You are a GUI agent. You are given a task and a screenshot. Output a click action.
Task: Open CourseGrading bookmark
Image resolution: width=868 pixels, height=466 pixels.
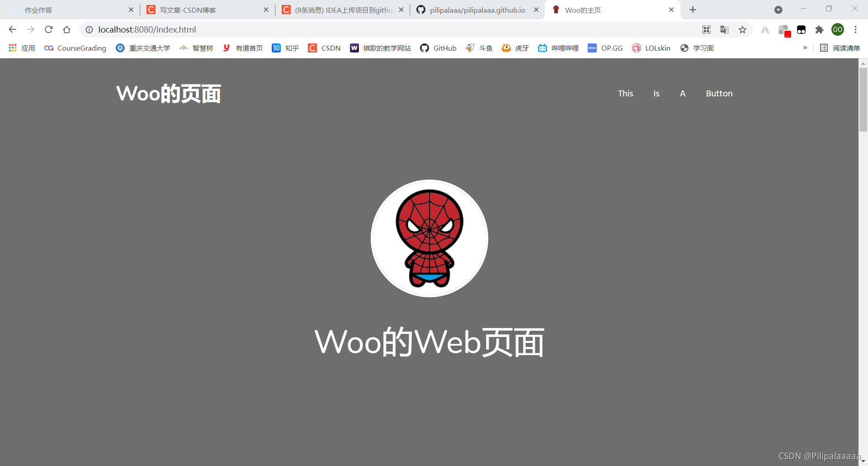pyautogui.click(x=75, y=48)
